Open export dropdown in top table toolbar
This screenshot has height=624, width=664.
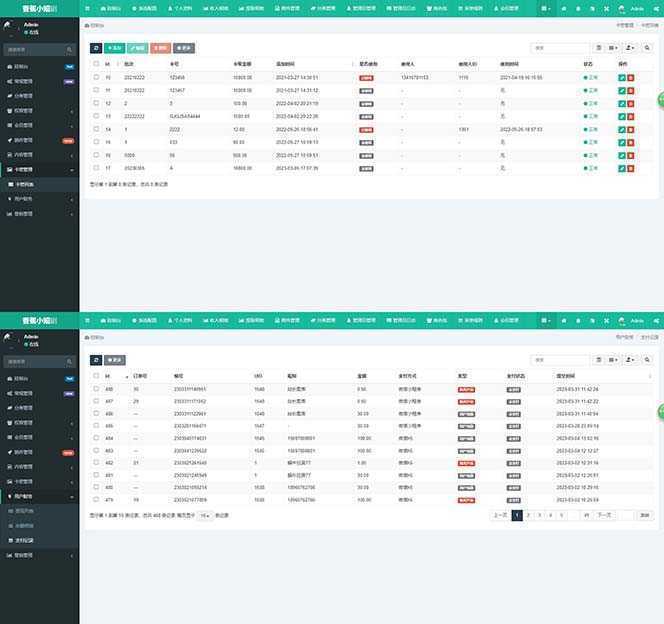pos(630,48)
